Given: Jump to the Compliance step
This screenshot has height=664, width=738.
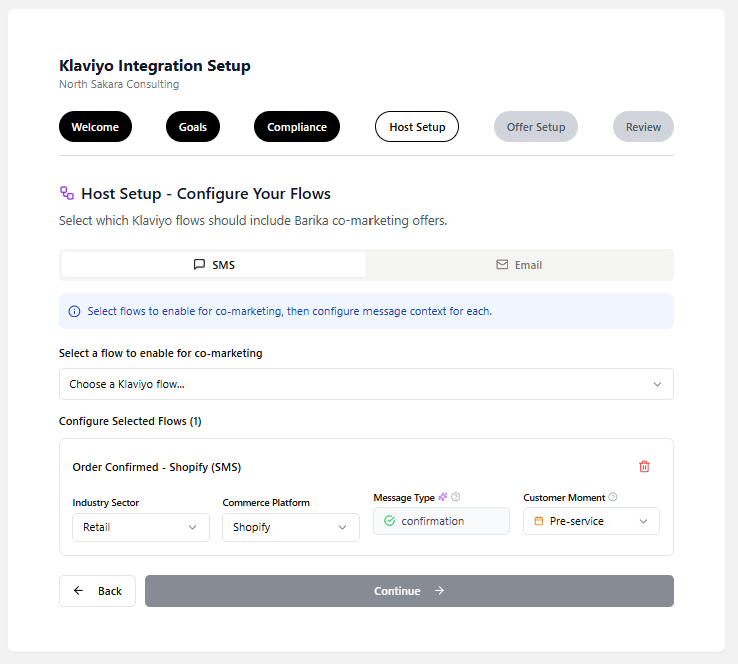Looking at the screenshot, I should click(x=297, y=127).
